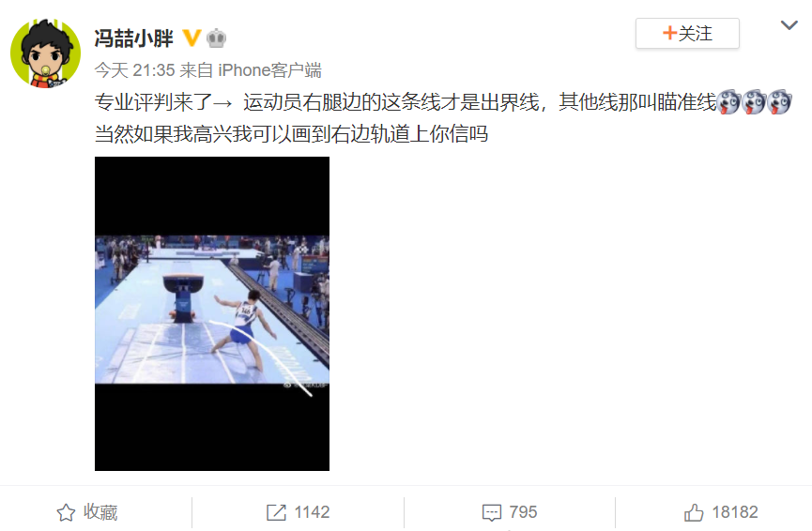Expand the post options chevron

tap(789, 24)
